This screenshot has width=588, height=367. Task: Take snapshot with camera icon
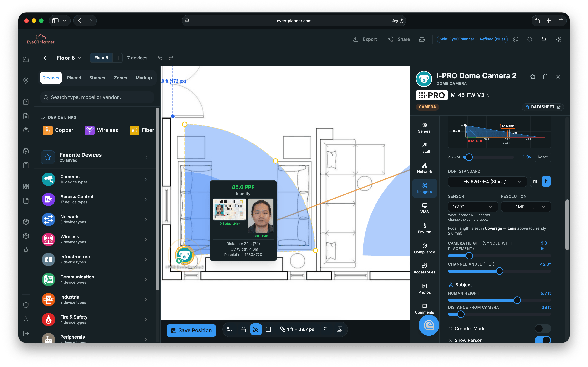click(x=325, y=329)
